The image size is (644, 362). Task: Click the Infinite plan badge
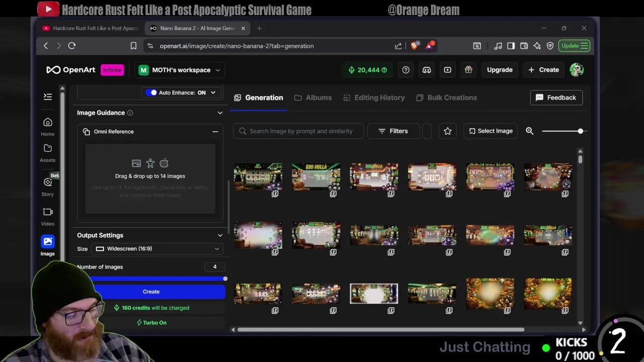[112, 70]
